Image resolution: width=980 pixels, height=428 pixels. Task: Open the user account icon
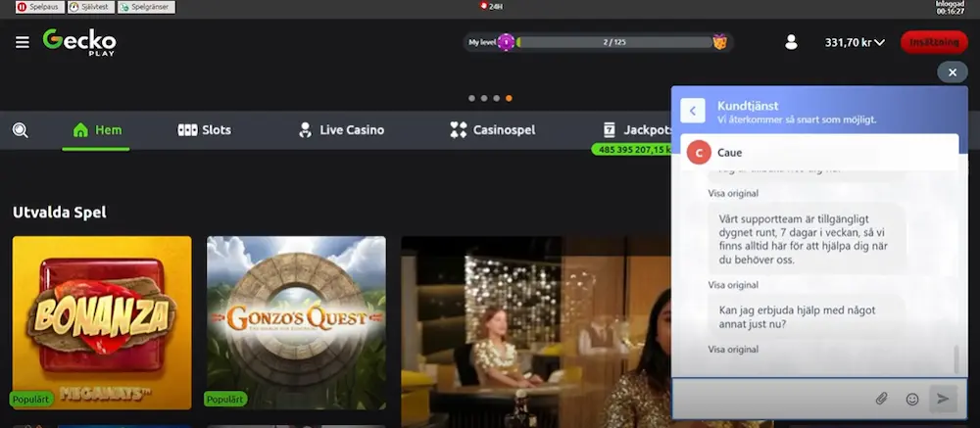(791, 42)
